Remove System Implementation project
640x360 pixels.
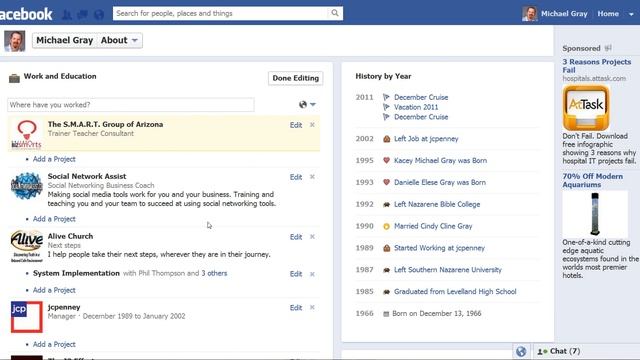pos(312,274)
